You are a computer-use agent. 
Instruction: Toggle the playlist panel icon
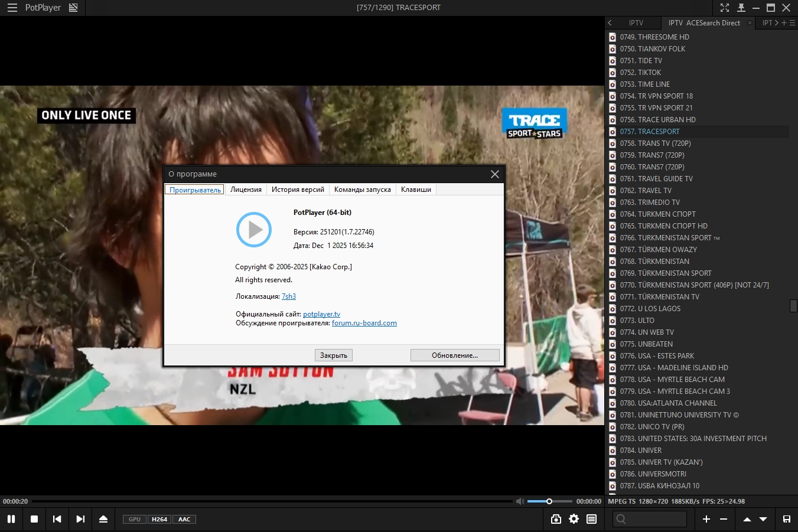pyautogui.click(x=591, y=519)
